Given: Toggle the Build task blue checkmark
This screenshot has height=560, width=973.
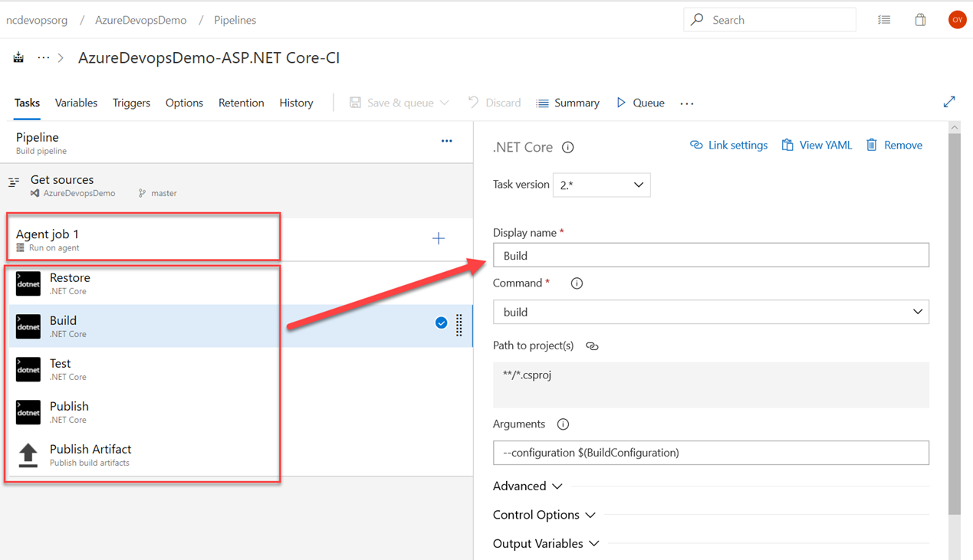Looking at the screenshot, I should click(x=441, y=323).
